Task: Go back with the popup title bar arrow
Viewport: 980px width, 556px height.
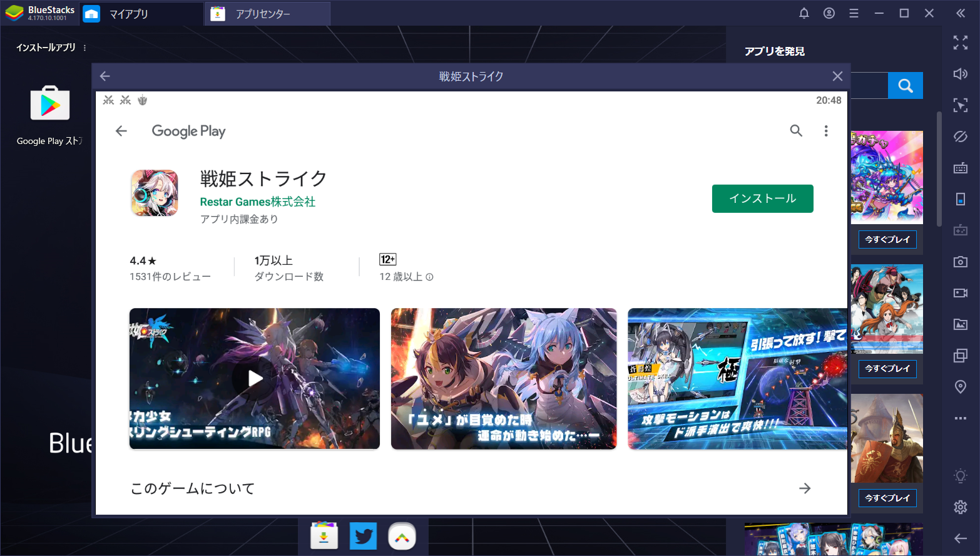Action: coord(105,76)
